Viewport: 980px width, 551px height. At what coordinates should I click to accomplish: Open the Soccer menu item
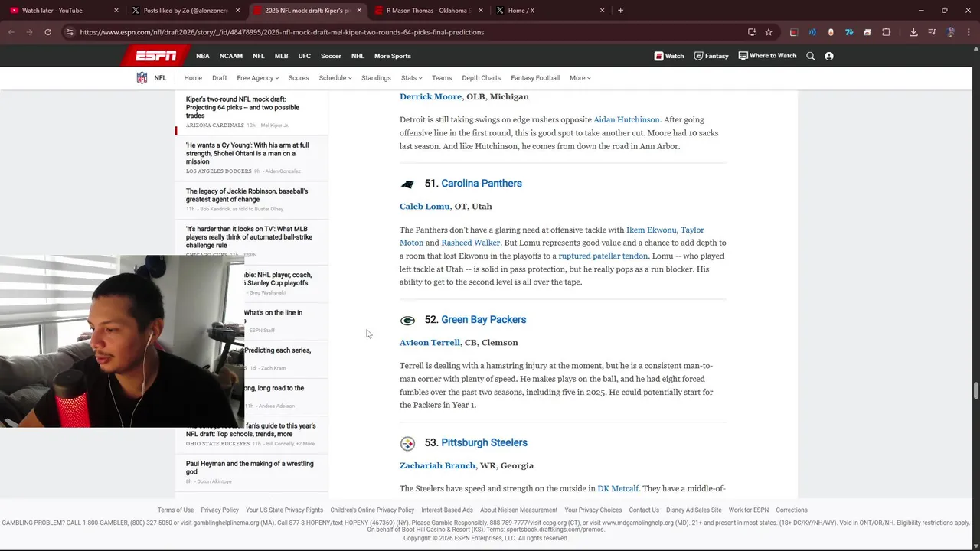point(331,56)
